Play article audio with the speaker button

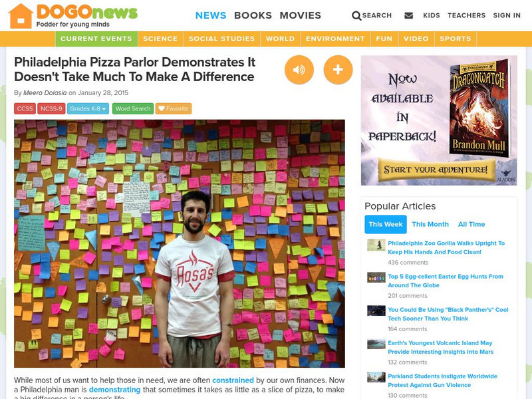tap(299, 70)
